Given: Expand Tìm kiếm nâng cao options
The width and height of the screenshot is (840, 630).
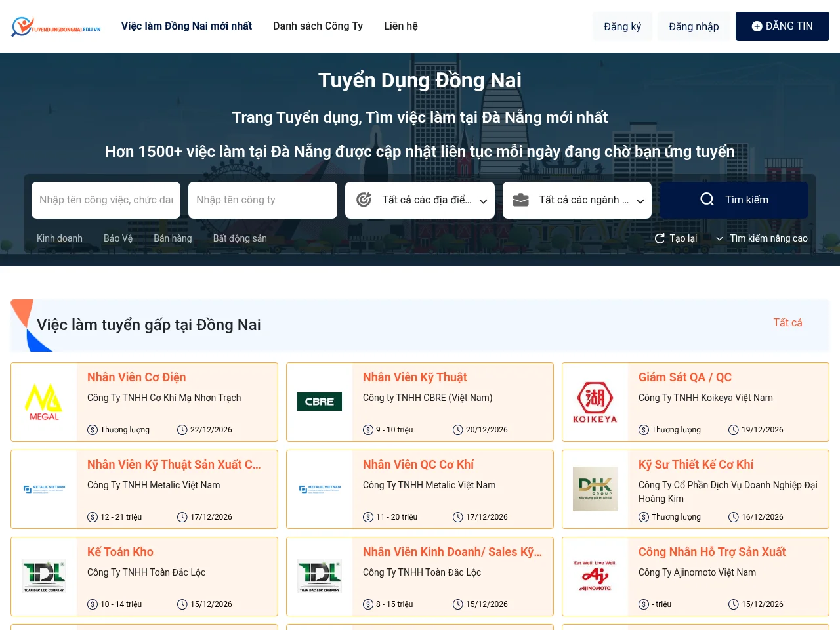Looking at the screenshot, I should click(x=761, y=238).
